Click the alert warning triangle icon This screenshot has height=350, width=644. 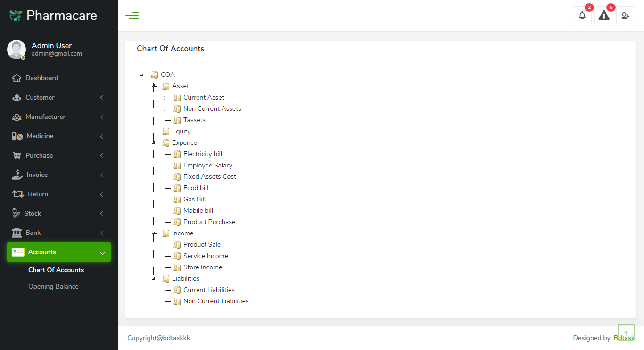(x=603, y=16)
